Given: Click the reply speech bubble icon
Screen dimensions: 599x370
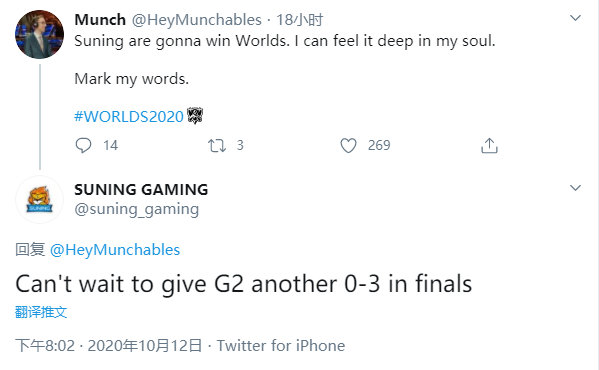Looking at the screenshot, I should coord(83,145).
